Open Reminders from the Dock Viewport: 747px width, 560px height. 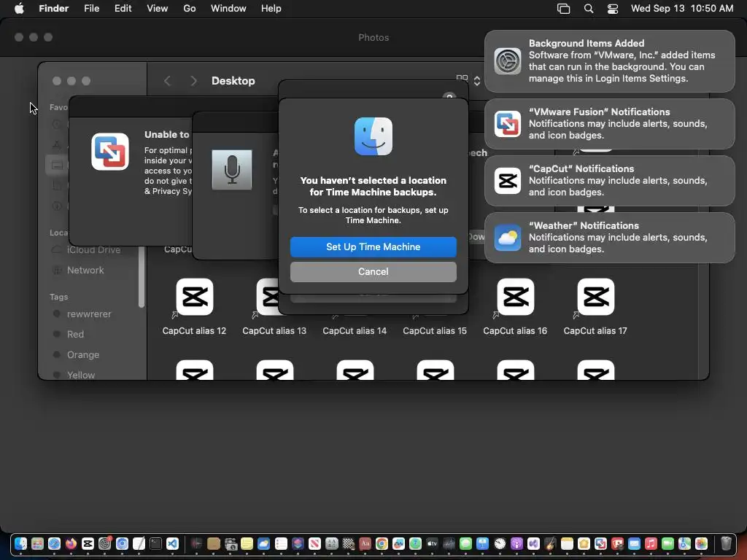pos(281,544)
